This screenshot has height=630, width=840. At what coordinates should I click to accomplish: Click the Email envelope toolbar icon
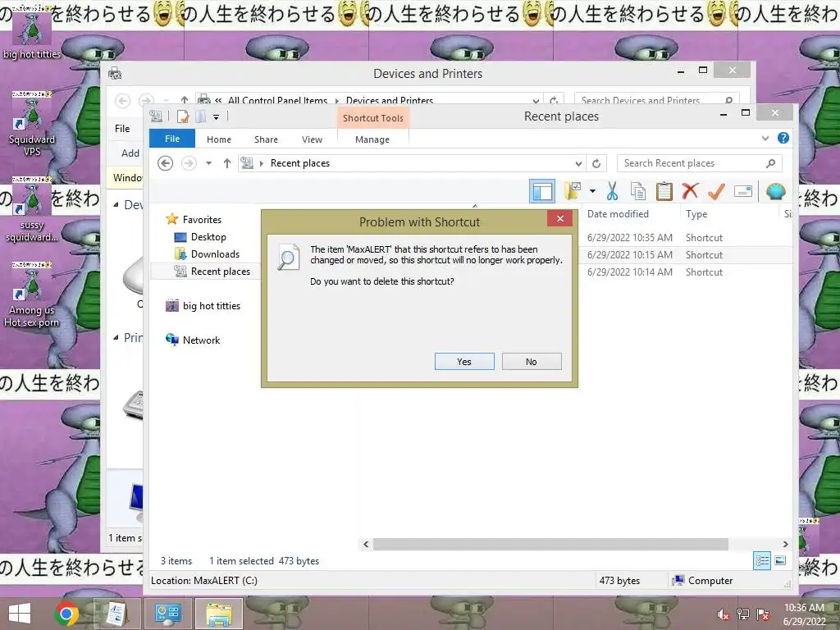743,191
